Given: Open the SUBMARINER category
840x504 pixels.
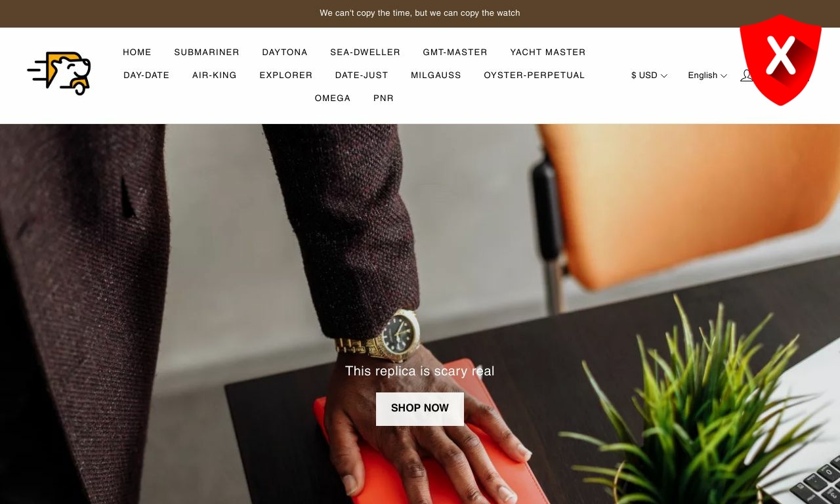Looking at the screenshot, I should [207, 52].
